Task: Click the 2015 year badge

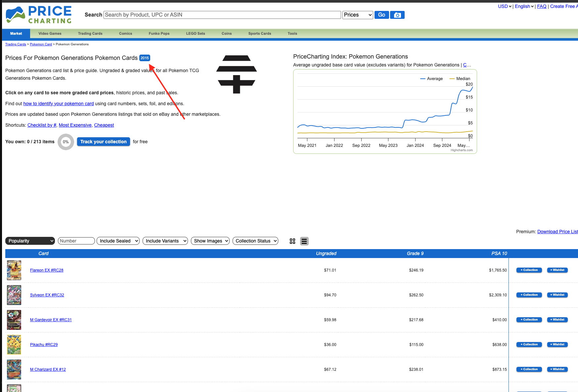Action: [x=145, y=58]
